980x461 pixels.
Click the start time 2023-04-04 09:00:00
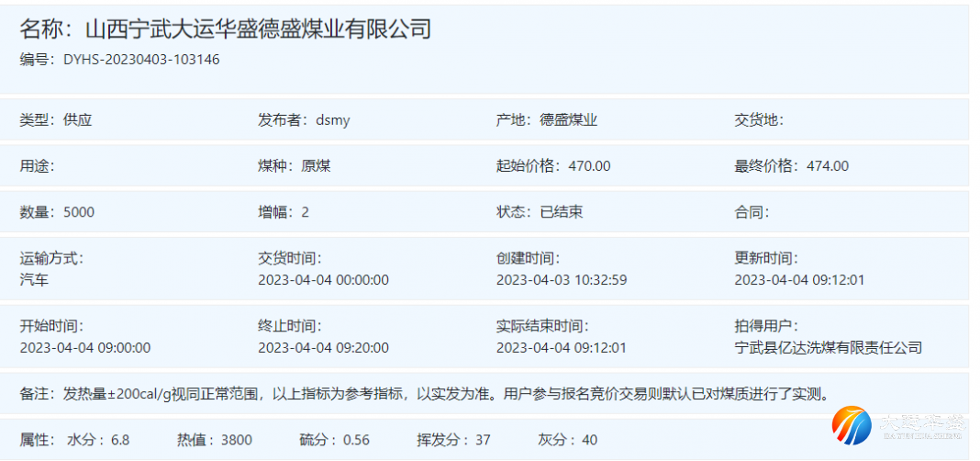[85, 348]
